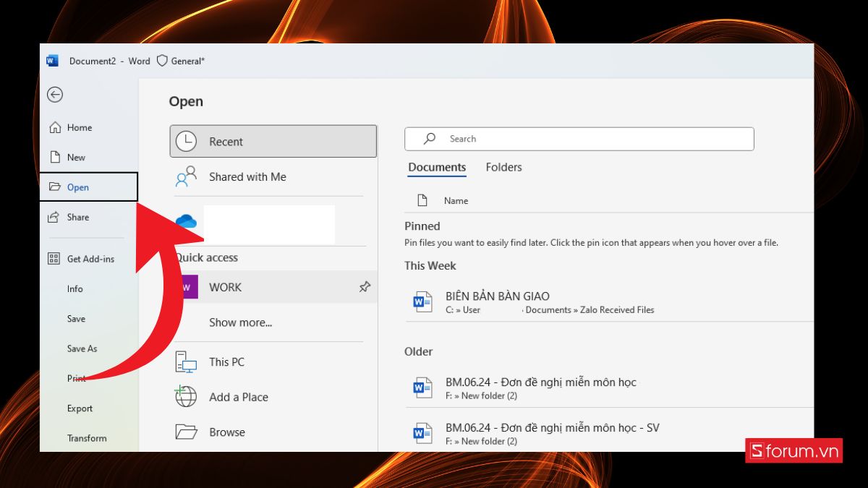Choose Save As in the sidebar
The width and height of the screenshot is (868, 488).
point(82,348)
